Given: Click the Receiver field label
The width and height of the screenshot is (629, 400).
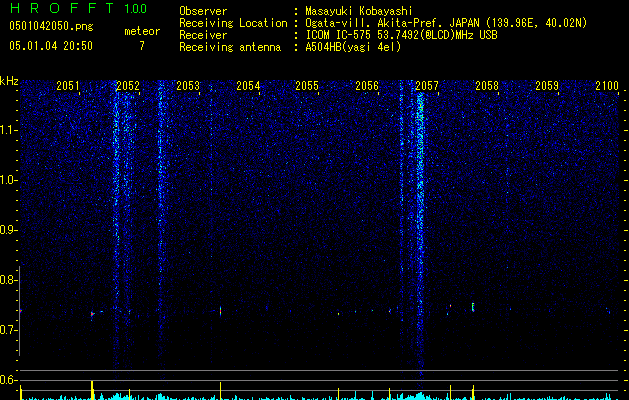Looking at the screenshot, I should tap(203, 35).
